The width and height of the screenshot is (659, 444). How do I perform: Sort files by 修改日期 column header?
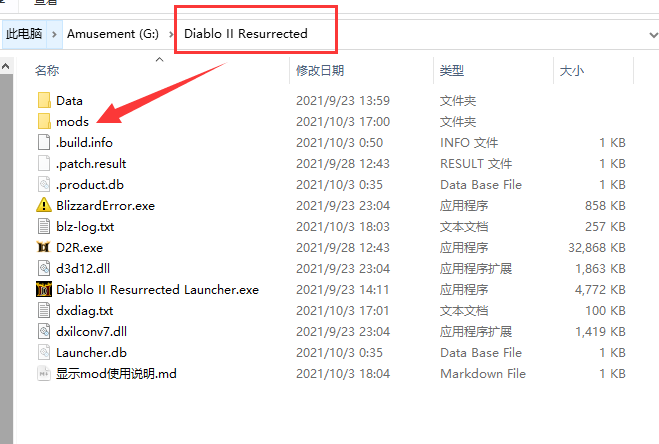[320, 71]
